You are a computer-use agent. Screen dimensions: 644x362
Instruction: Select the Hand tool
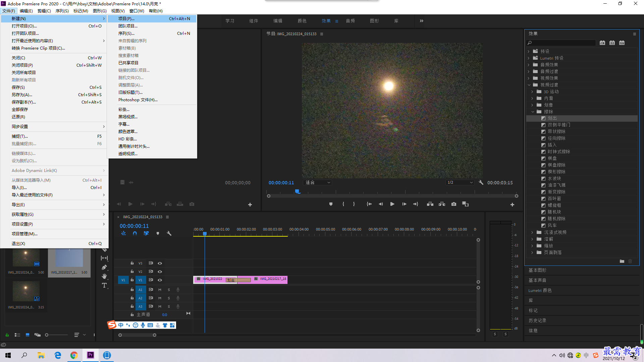(x=104, y=276)
